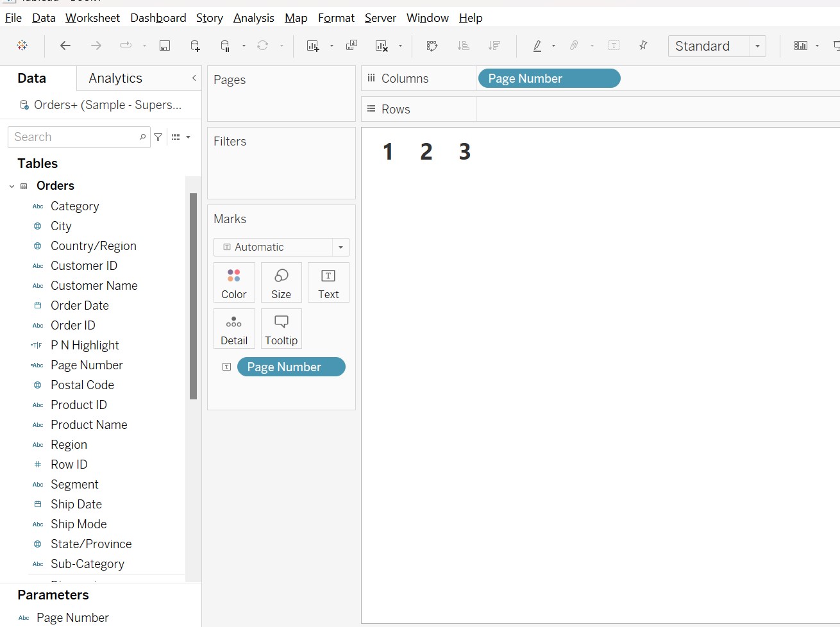840x627 pixels.
Task: Swap rows and columns
Action: pos(432,46)
